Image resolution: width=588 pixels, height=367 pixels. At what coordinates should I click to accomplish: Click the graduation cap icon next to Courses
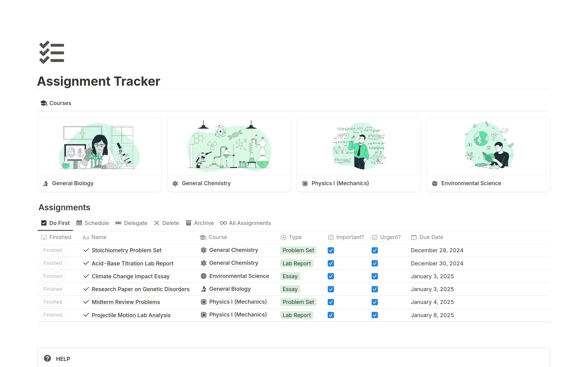pyautogui.click(x=44, y=103)
